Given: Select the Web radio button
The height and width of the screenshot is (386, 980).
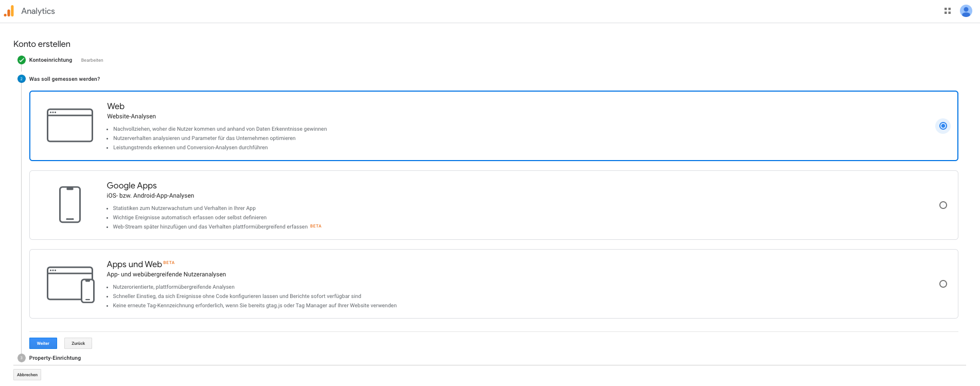Looking at the screenshot, I should click(x=942, y=126).
